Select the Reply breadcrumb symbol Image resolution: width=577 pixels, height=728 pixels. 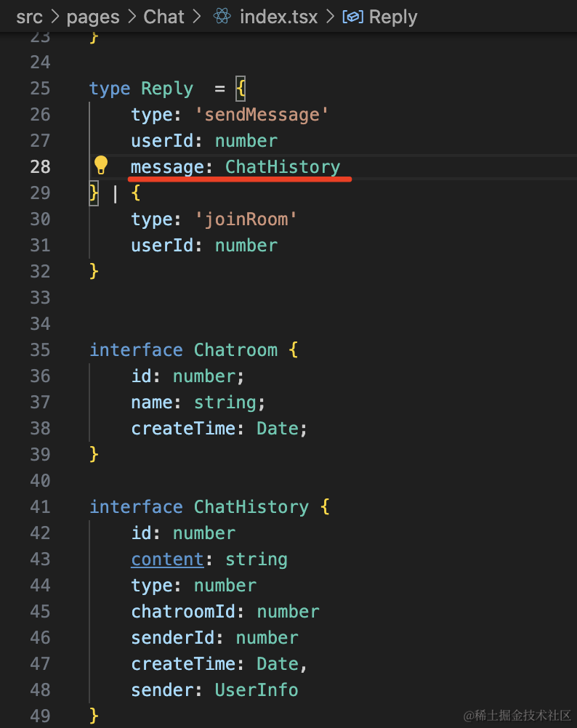[393, 16]
